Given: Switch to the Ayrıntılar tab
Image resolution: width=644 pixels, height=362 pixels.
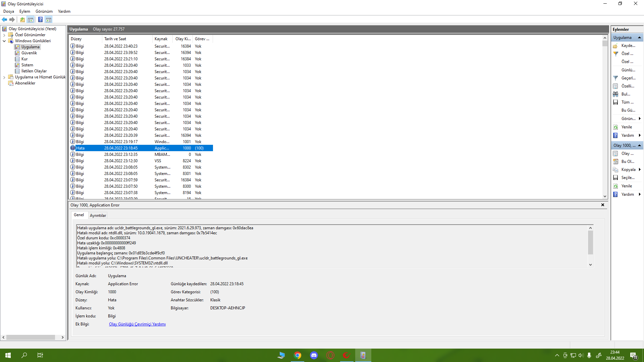Looking at the screenshot, I should coord(98,216).
